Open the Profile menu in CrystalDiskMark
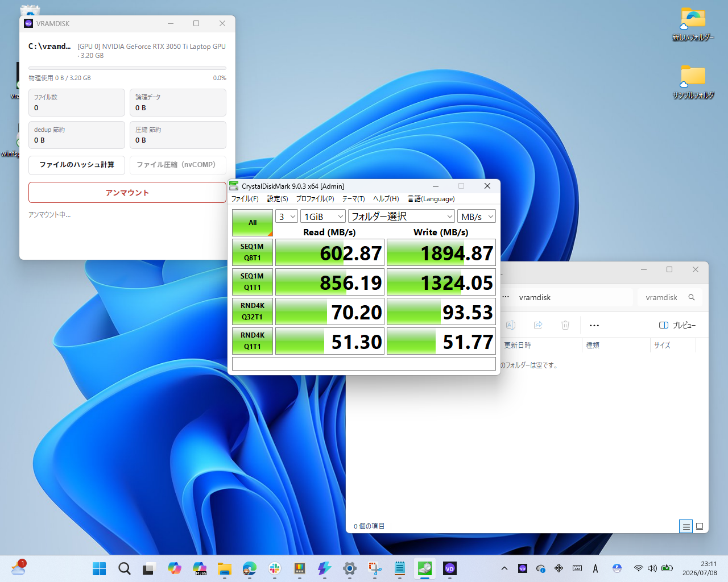The image size is (728, 582). 315,199
